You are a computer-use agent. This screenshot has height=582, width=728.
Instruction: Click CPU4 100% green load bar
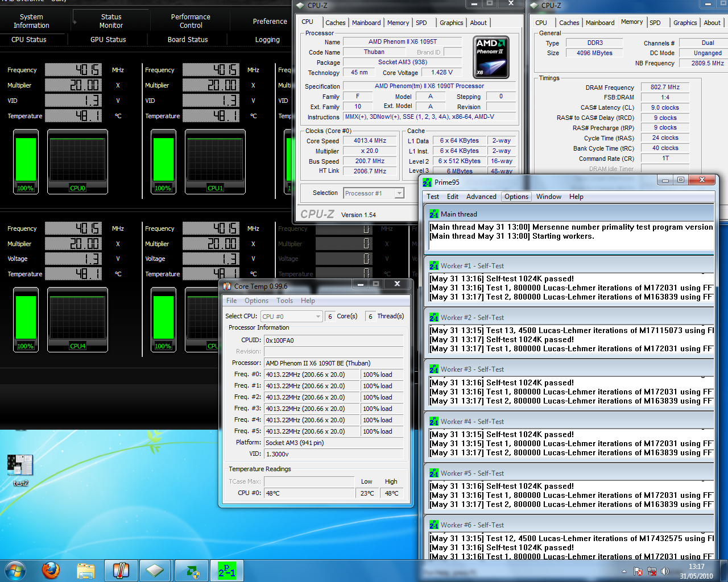coord(26,320)
